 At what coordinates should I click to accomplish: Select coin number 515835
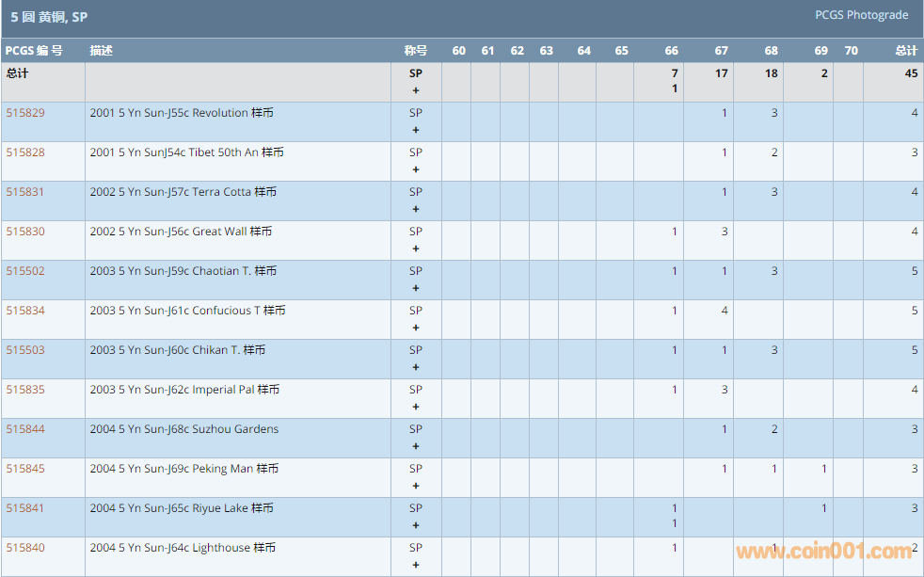pyautogui.click(x=25, y=390)
